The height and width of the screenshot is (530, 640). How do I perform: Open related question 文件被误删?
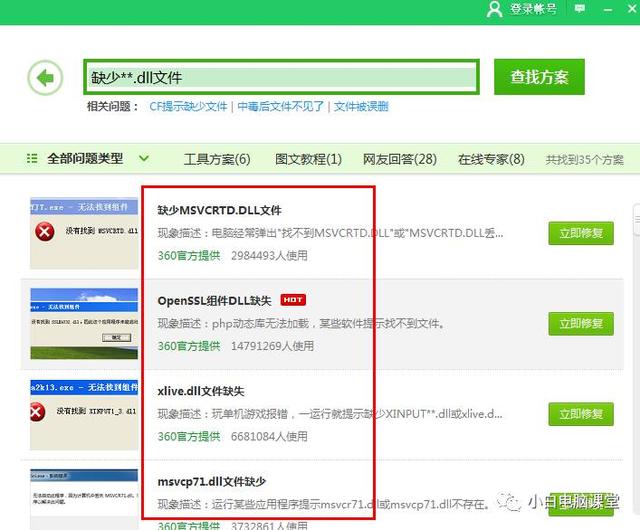[x=361, y=107]
